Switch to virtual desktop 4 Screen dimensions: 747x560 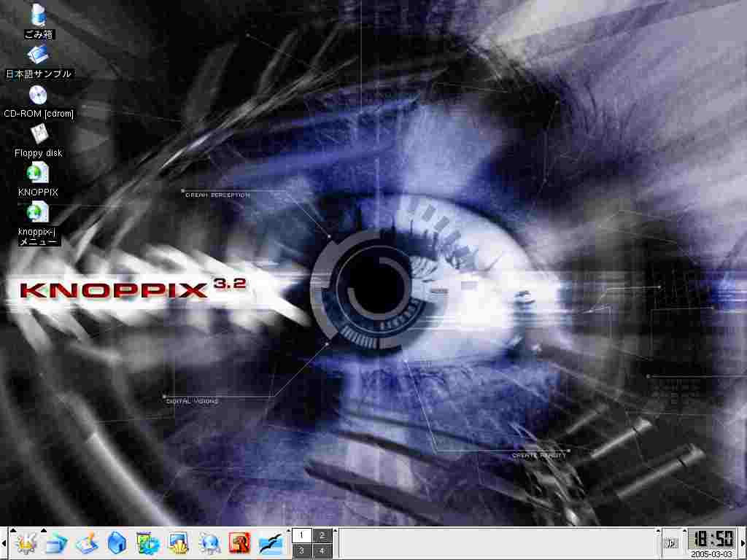(322, 551)
